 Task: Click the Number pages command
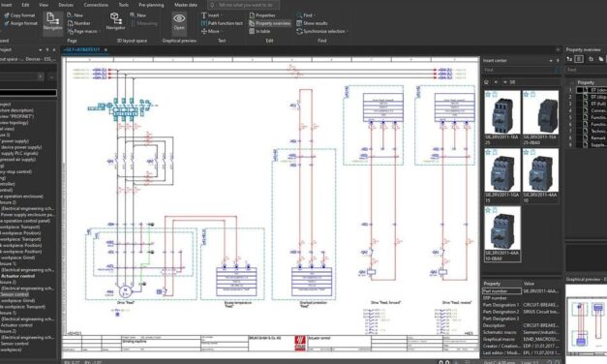[x=78, y=23]
